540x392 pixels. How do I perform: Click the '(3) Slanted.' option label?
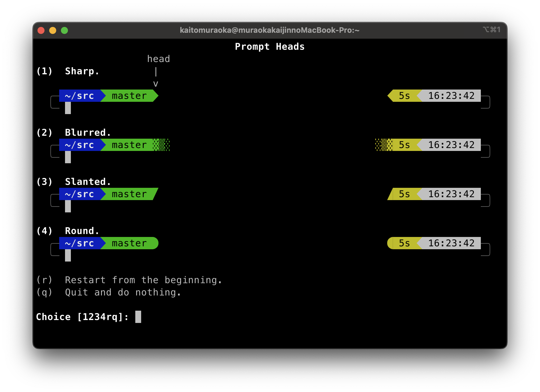point(74,182)
